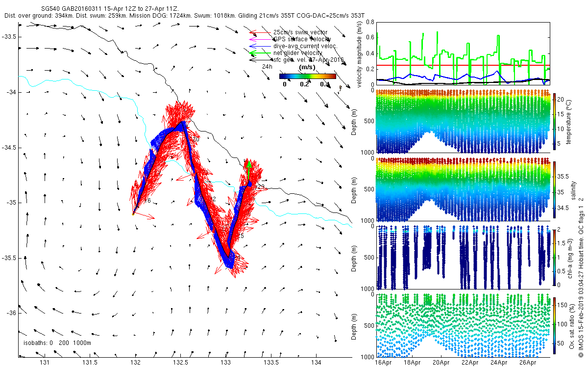Click 'Depth (m)' label of the chl-a panel
The width and height of the screenshot is (588, 368).
(355, 258)
